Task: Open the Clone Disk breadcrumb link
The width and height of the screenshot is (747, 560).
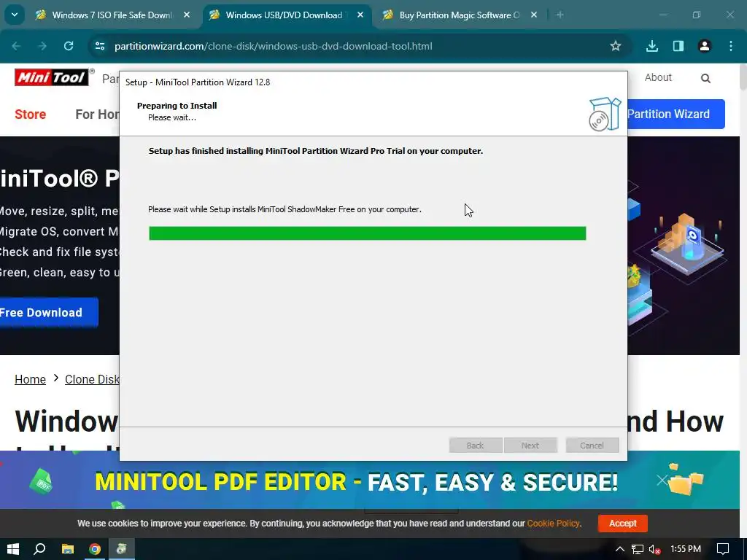Action: 92,379
